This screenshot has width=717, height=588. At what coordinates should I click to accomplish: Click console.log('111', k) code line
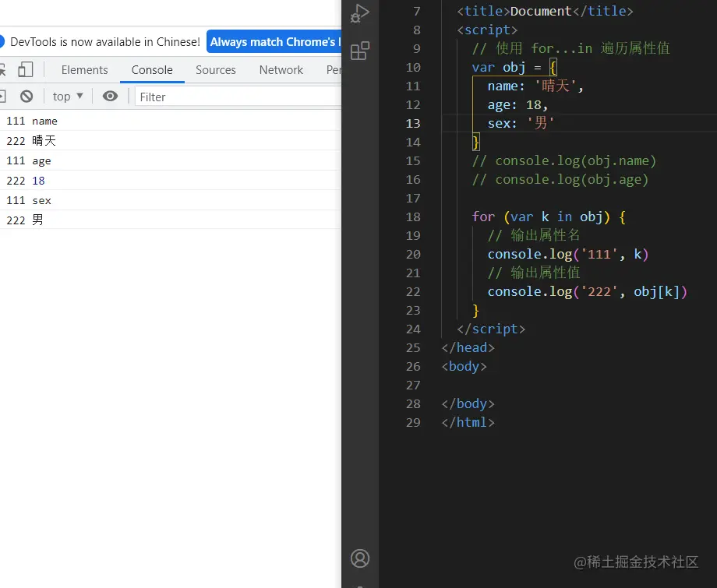click(568, 254)
